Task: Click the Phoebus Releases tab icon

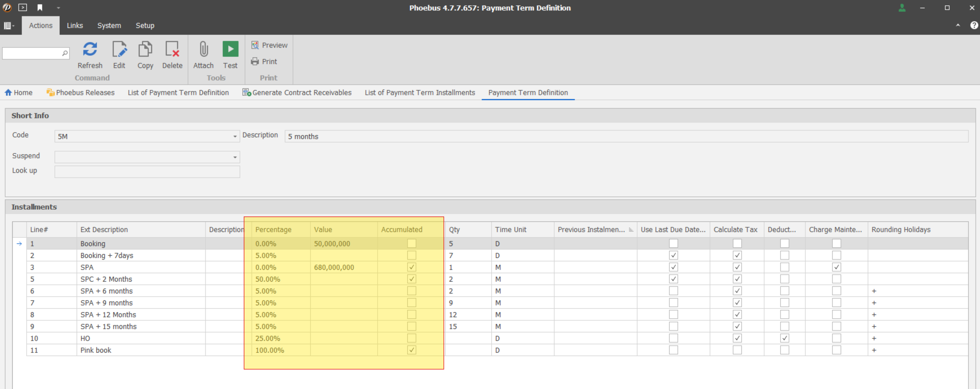Action: [50, 92]
